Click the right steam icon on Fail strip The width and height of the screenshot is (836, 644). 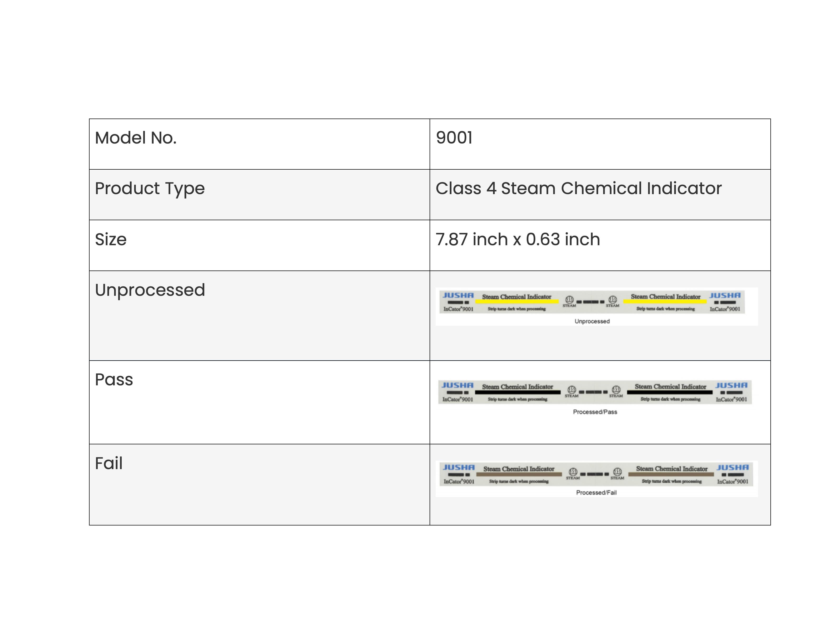617,471
